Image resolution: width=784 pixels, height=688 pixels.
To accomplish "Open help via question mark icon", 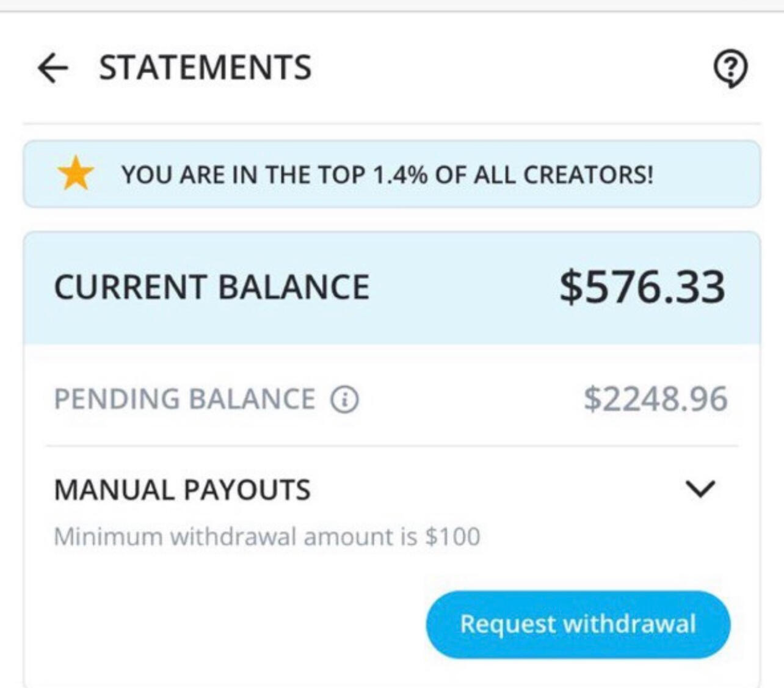I will 730,68.
